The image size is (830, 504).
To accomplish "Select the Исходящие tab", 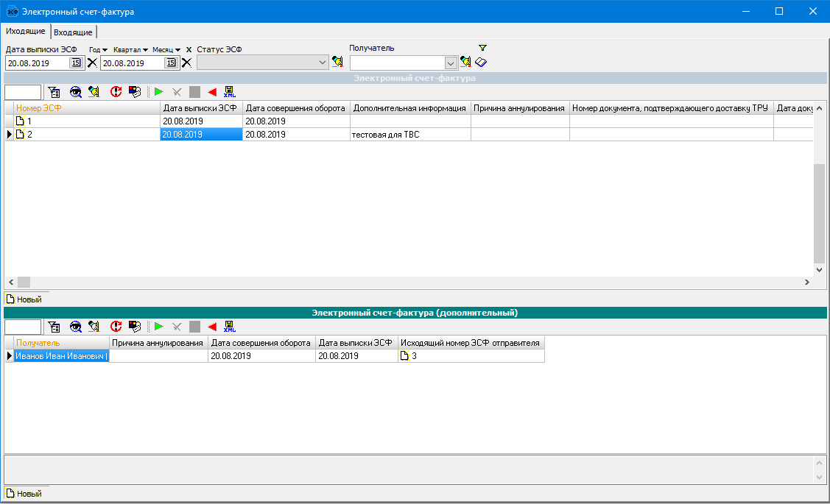I will pyautogui.click(x=26, y=32).
